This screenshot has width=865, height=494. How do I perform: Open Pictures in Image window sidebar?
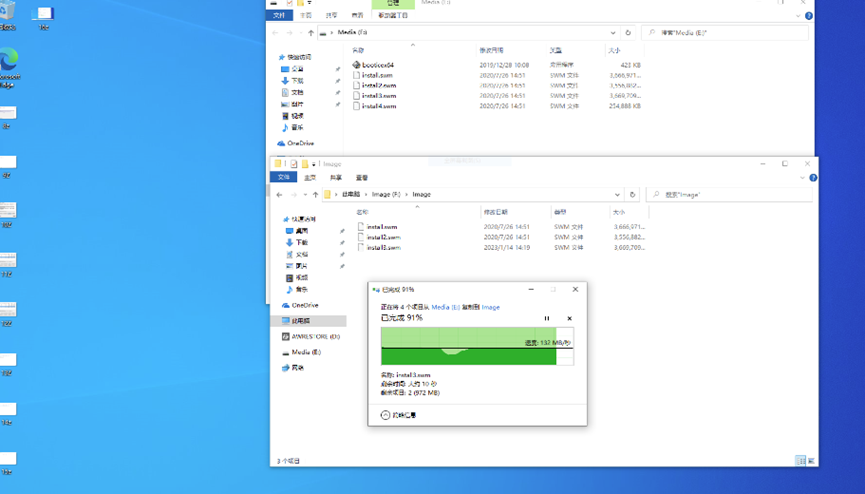(x=297, y=266)
